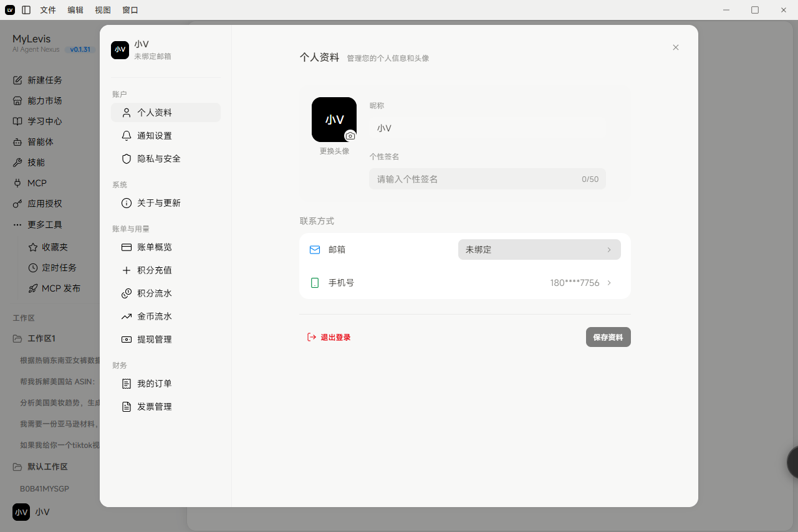Click the v0.1.31 version badge
Viewport: 798px width, 532px height.
(x=80, y=49)
